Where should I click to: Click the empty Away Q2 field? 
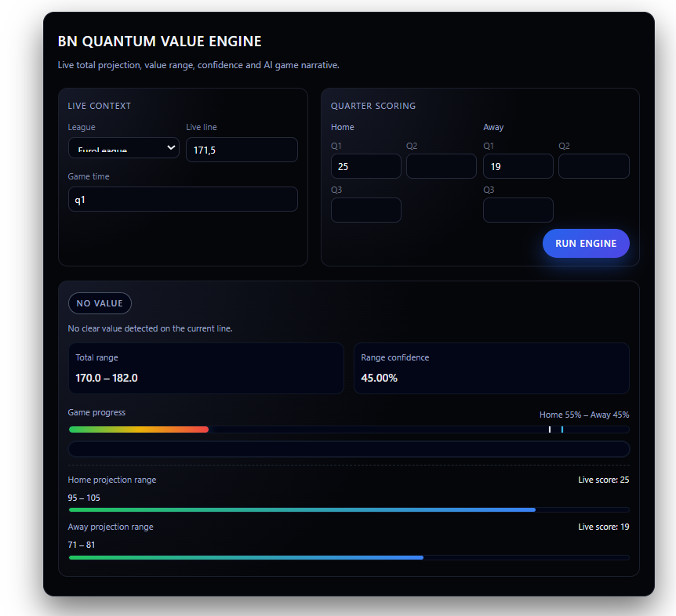[594, 166]
